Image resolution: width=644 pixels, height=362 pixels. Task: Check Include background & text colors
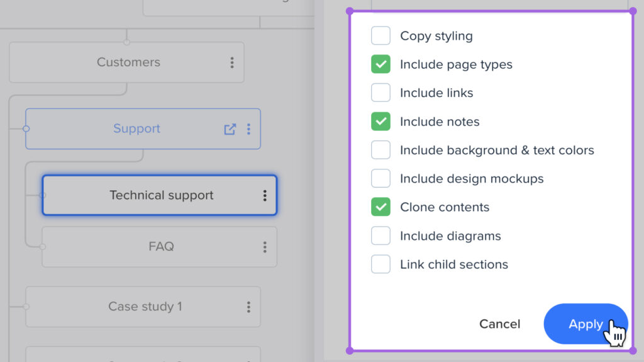pyautogui.click(x=380, y=150)
